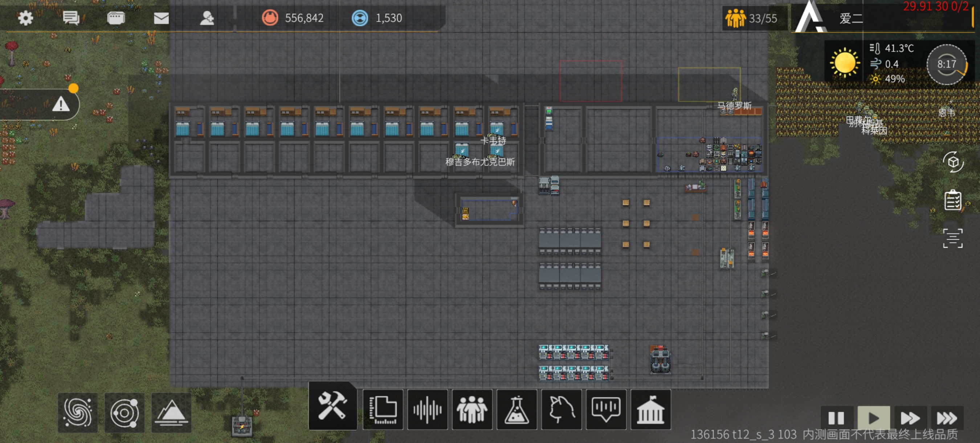
Task: Click the colony name 爱二
Action: tap(851, 18)
